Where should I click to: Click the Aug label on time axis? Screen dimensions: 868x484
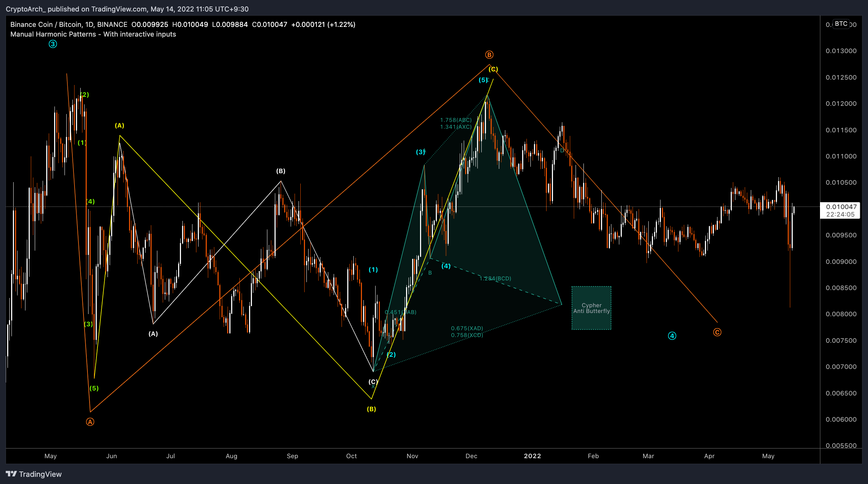tap(231, 456)
